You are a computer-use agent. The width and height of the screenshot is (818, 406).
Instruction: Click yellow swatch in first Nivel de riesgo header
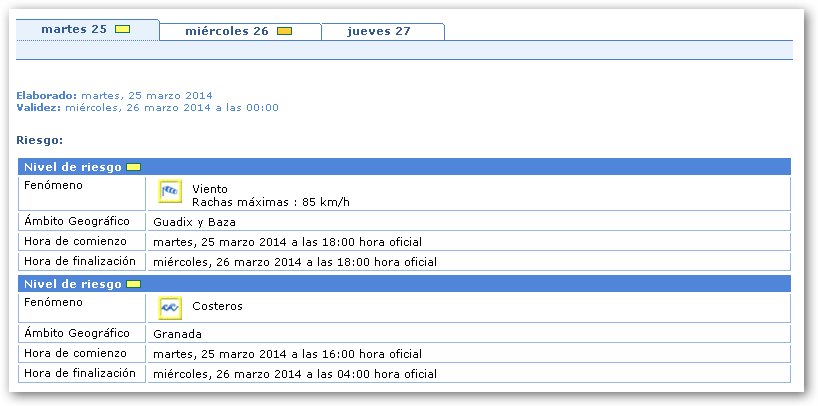[x=133, y=167]
